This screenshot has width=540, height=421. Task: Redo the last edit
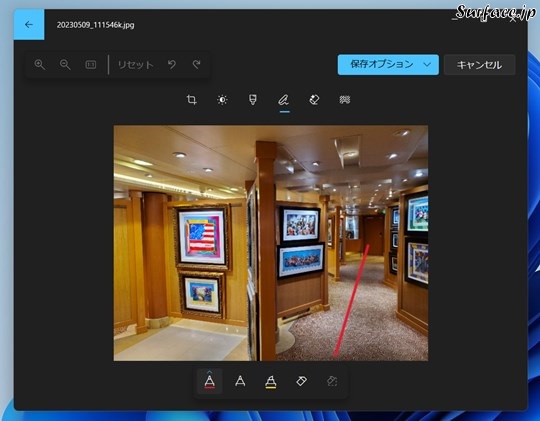click(197, 64)
